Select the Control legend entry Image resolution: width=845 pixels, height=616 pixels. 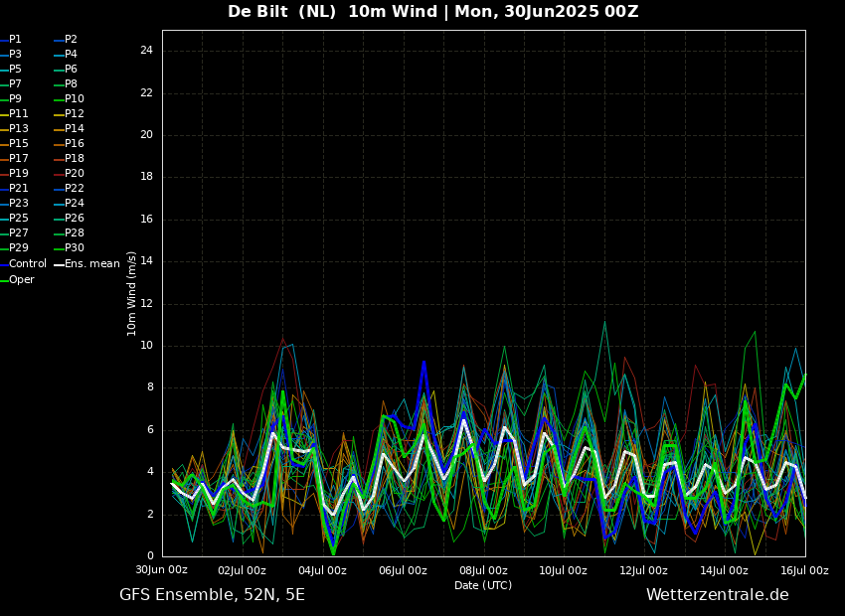click(x=28, y=264)
